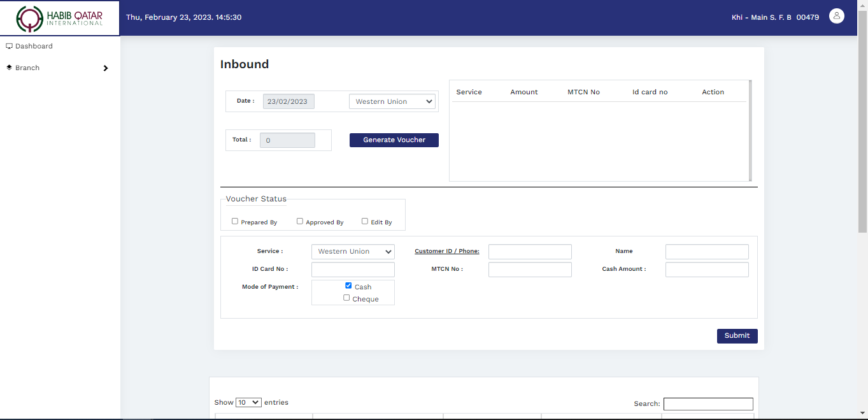This screenshot has height=420, width=868.
Task: Open the Service dropdown in form
Action: (353, 252)
